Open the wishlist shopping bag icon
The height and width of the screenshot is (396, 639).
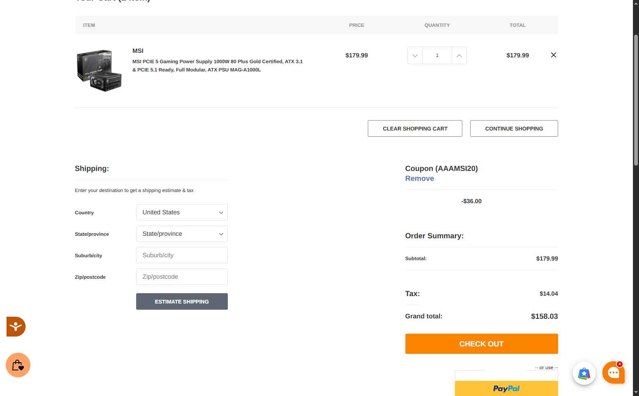[18, 365]
